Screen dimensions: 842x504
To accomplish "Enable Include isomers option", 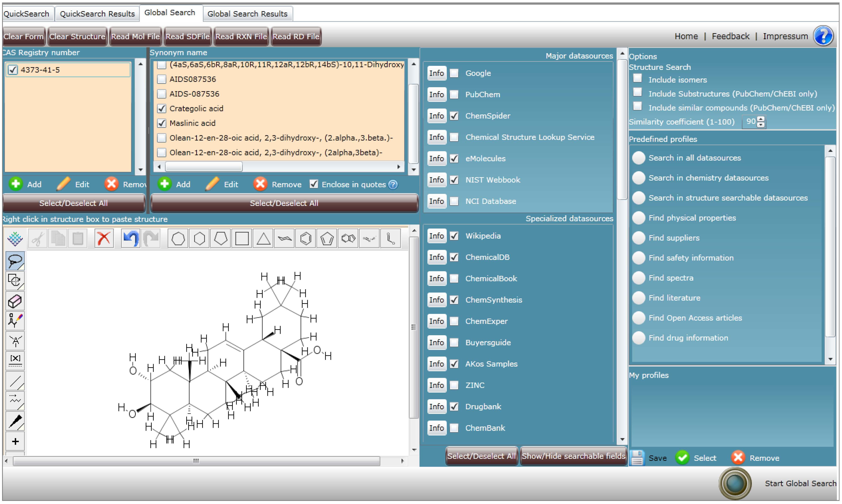I will click(x=637, y=78).
